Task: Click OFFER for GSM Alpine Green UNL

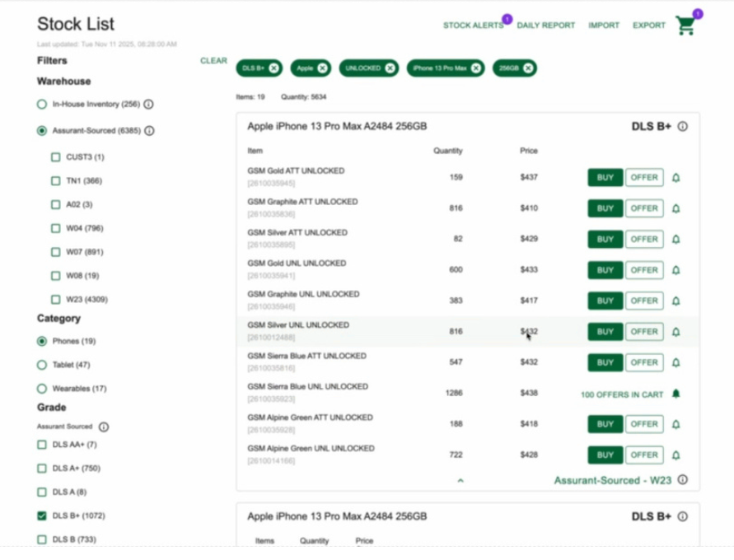Action: tap(643, 455)
